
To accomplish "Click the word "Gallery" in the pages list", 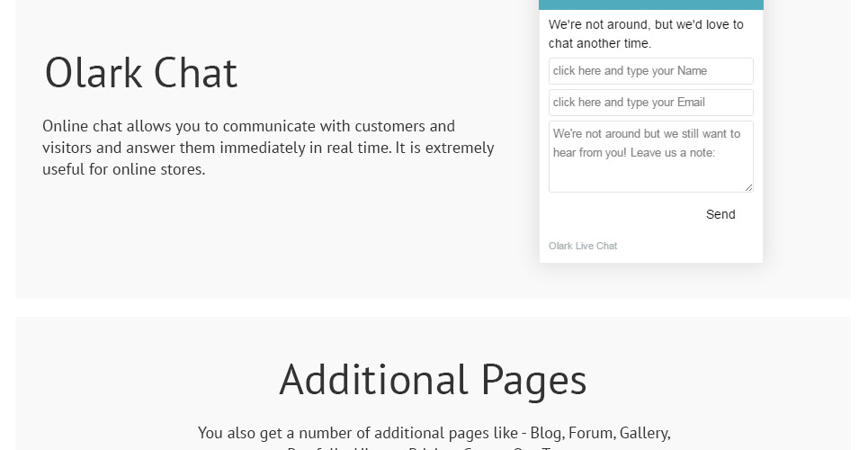I will point(644,434).
